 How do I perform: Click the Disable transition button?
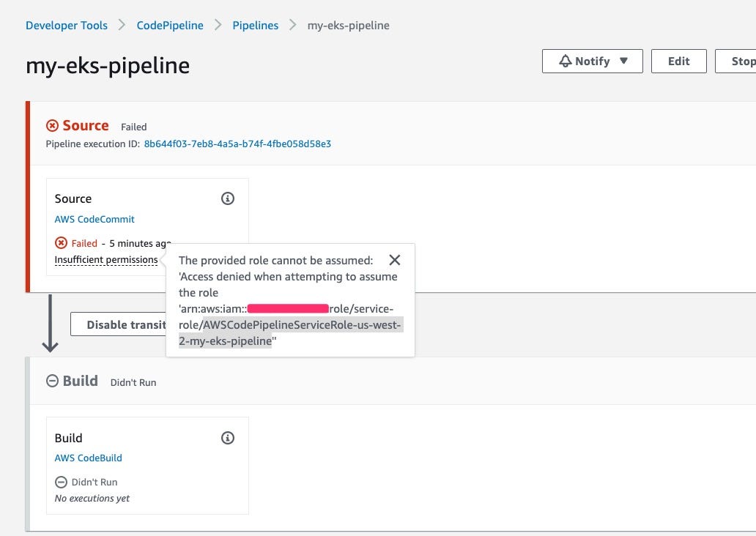pyautogui.click(x=119, y=324)
